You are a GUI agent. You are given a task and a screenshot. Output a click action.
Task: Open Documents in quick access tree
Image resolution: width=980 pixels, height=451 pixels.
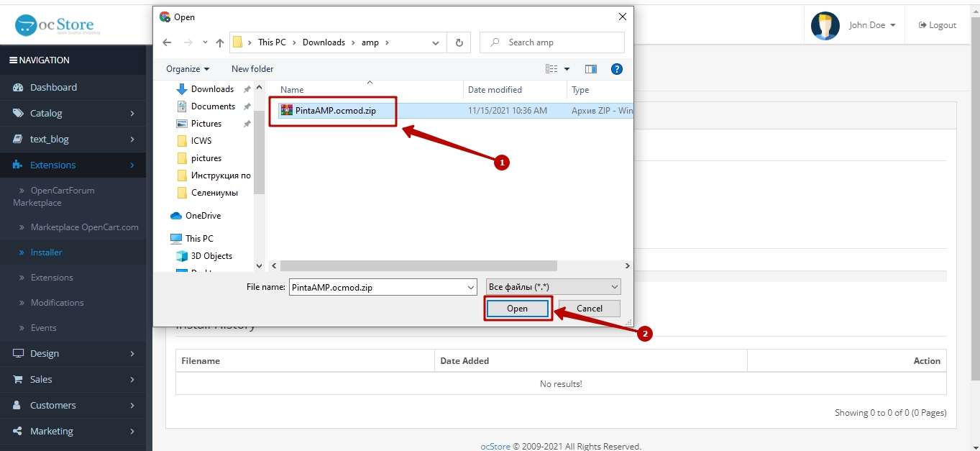click(x=213, y=106)
